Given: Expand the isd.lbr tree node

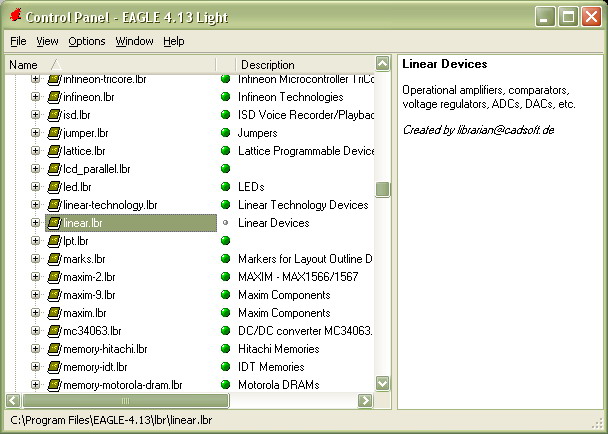Looking at the screenshot, I should click(x=35, y=114).
